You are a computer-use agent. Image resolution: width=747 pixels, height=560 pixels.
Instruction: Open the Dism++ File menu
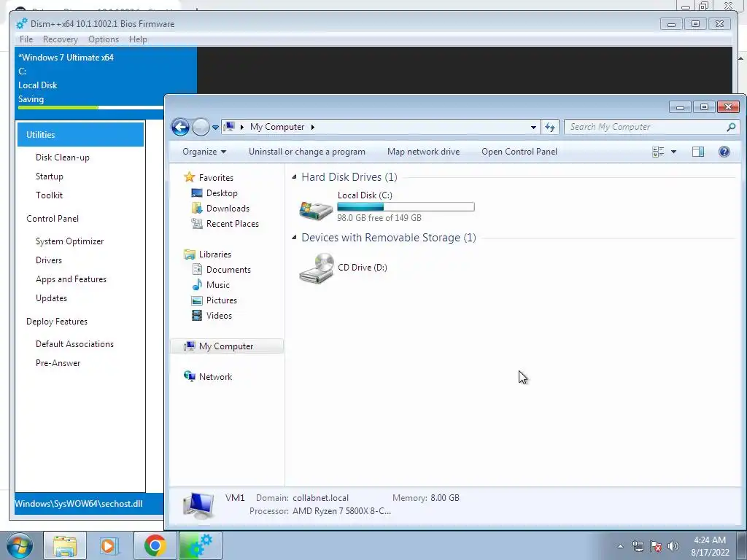pos(26,39)
